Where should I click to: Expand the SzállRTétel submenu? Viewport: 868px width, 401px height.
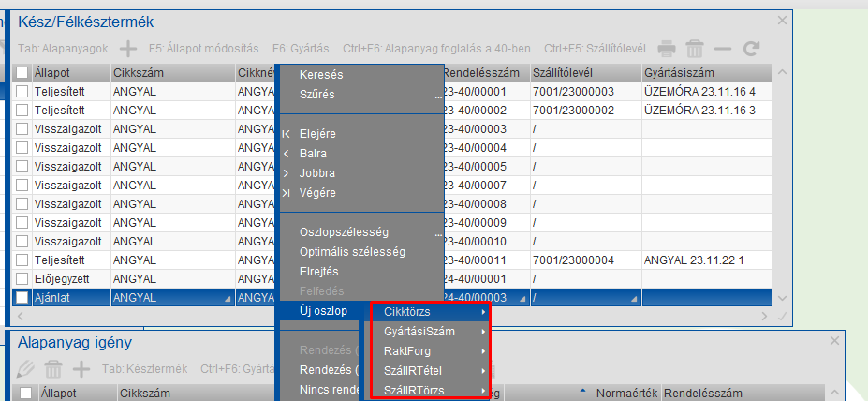pyautogui.click(x=430, y=370)
